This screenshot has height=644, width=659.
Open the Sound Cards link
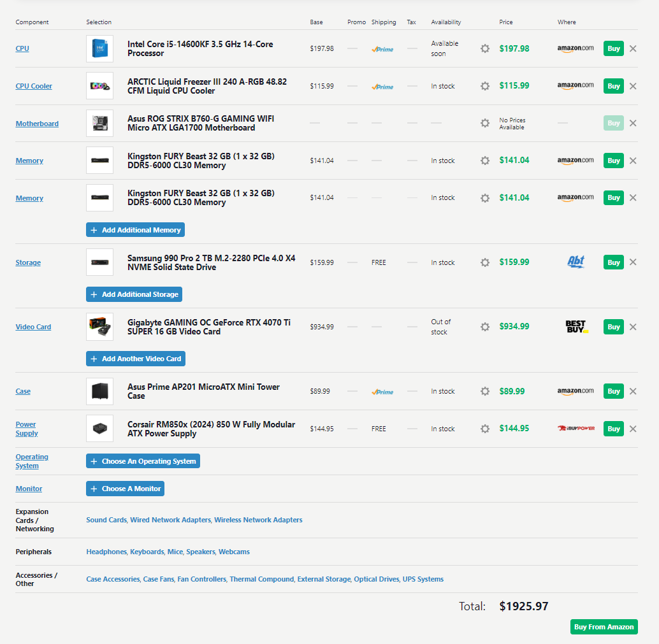(x=106, y=520)
